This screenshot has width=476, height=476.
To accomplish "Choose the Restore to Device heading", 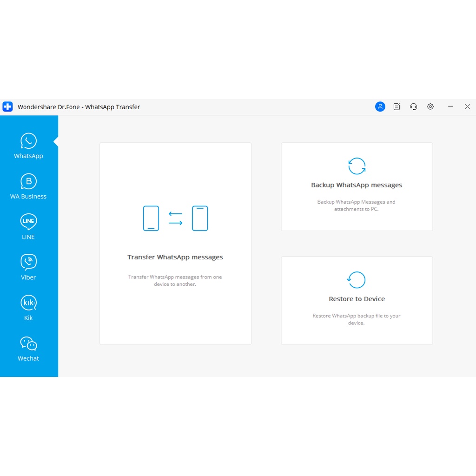I will coord(357,299).
